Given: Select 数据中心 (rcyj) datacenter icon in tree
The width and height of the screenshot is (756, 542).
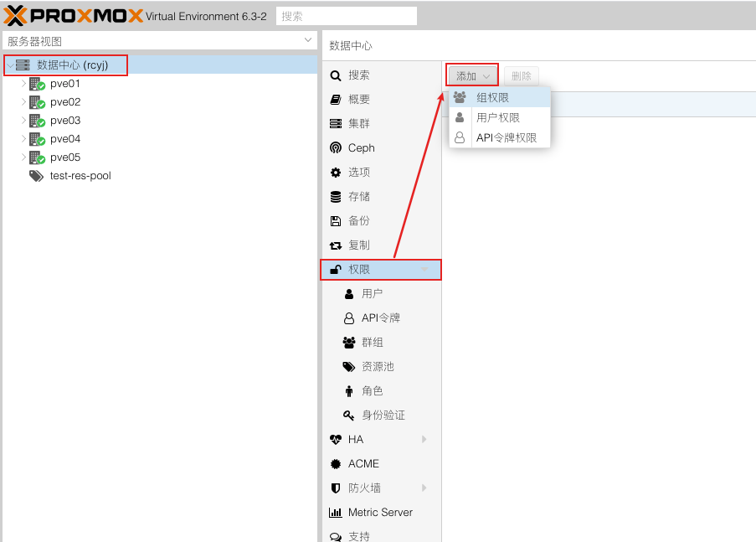Looking at the screenshot, I should [x=22, y=65].
